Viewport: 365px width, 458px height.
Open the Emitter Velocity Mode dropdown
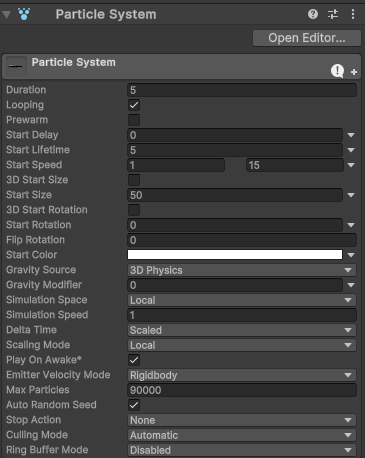tap(242, 375)
